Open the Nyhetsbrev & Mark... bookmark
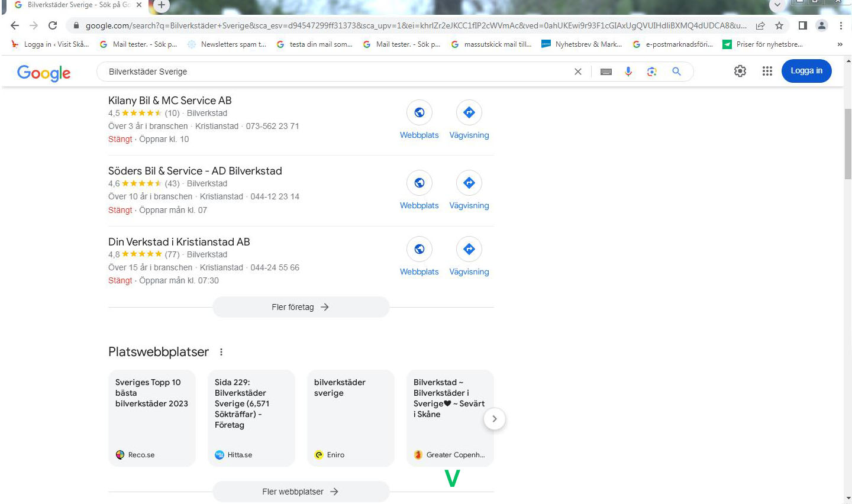The height and width of the screenshot is (504, 852). [x=582, y=44]
